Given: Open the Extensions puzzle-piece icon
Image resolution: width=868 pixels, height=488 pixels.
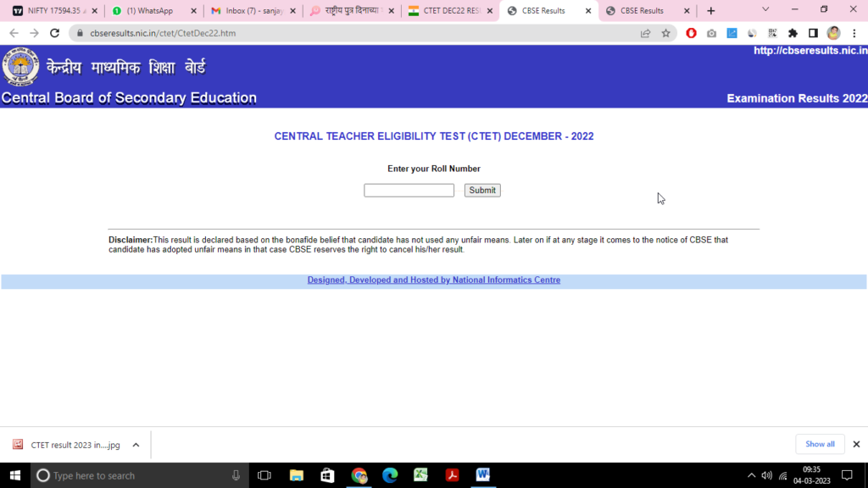Looking at the screenshot, I should pyautogui.click(x=792, y=33).
